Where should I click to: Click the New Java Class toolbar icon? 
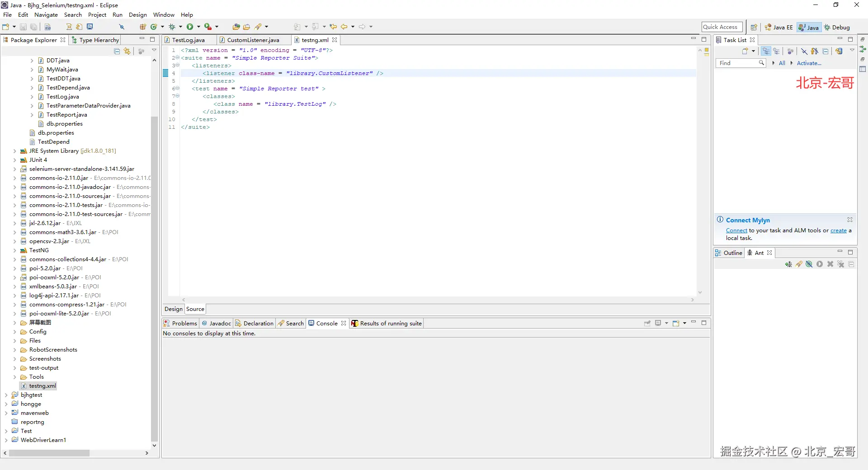[x=154, y=27]
